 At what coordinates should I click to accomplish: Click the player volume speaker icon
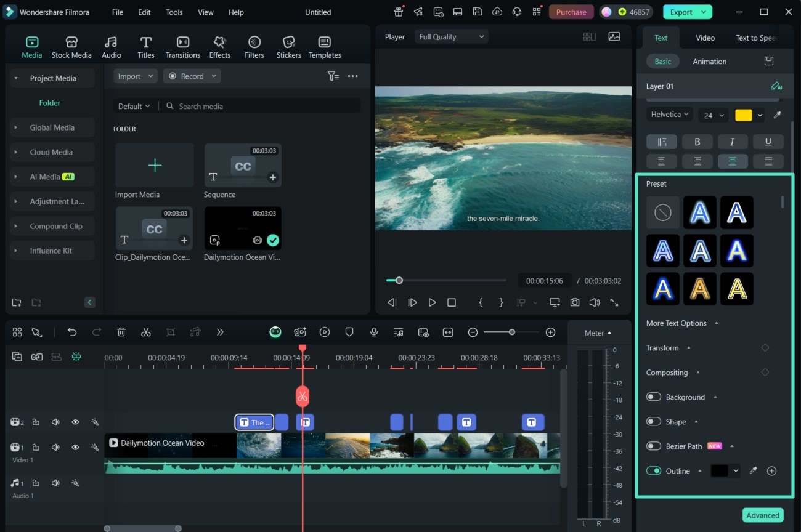[595, 302]
